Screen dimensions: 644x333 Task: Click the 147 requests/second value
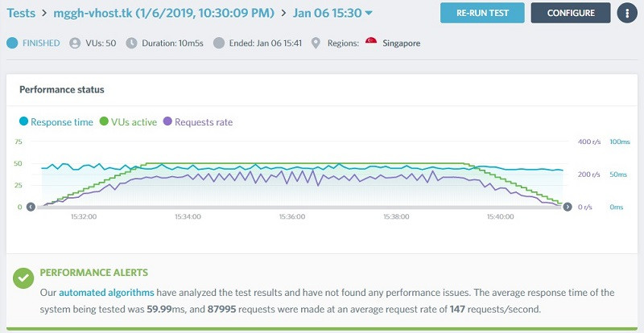(457, 309)
